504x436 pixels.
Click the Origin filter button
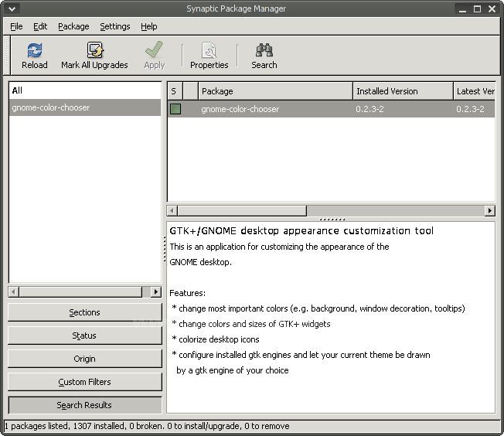[85, 359]
